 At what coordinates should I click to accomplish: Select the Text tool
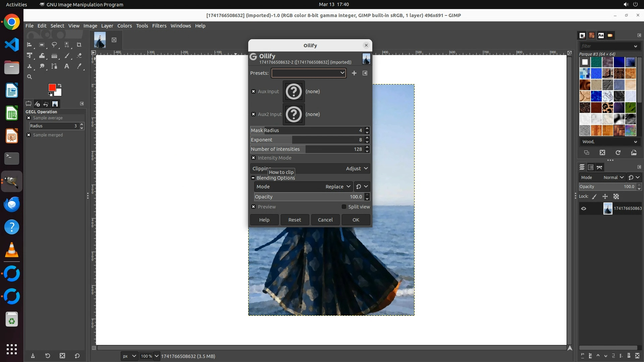67,66
